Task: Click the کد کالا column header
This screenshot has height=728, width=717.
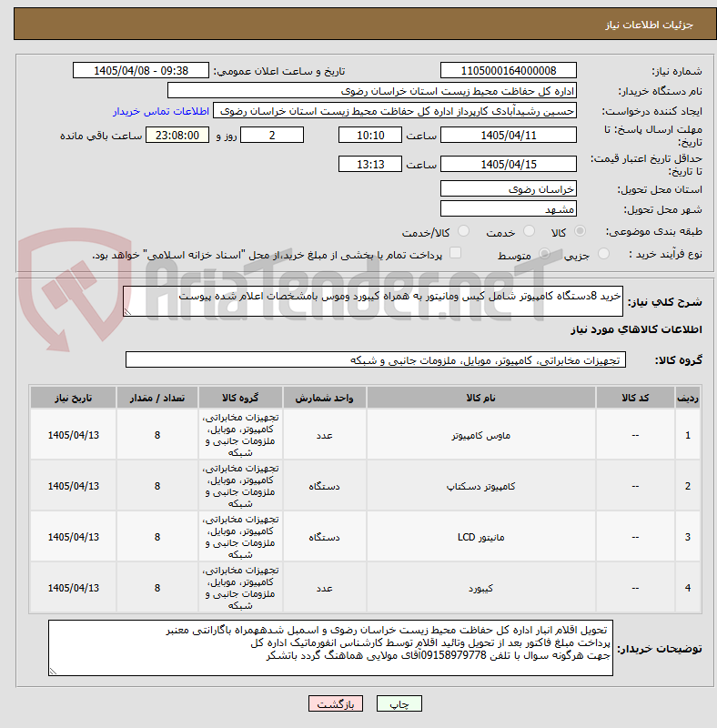Action: coord(635,398)
